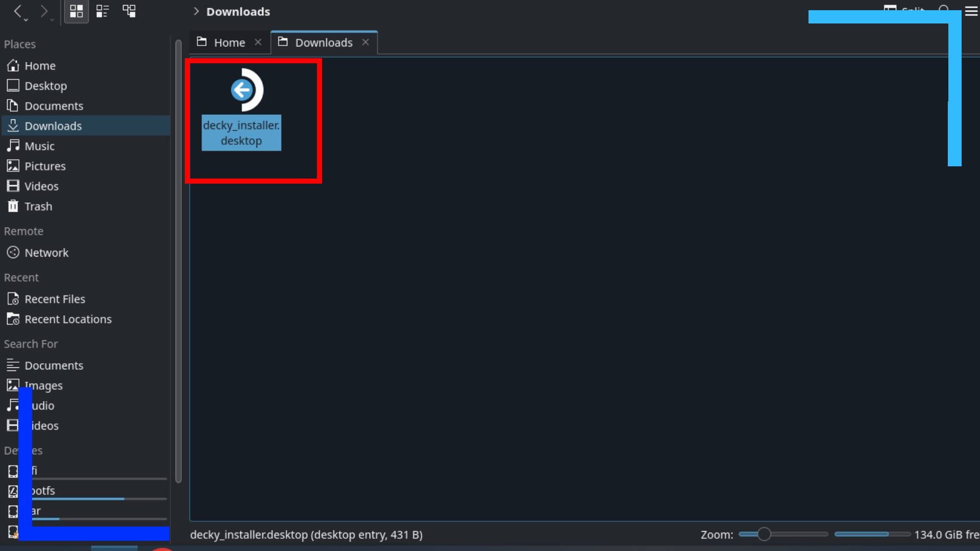Close the Downloads tab
The height and width of the screenshot is (551, 980).
365,42
